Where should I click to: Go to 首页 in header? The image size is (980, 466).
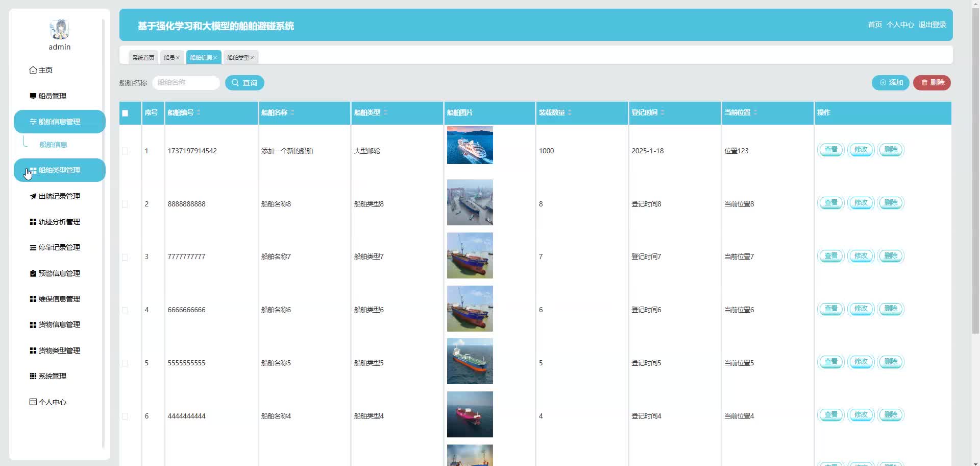(x=875, y=25)
